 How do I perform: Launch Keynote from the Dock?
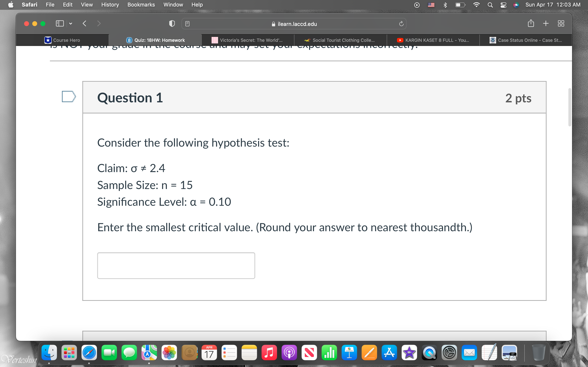(x=349, y=353)
